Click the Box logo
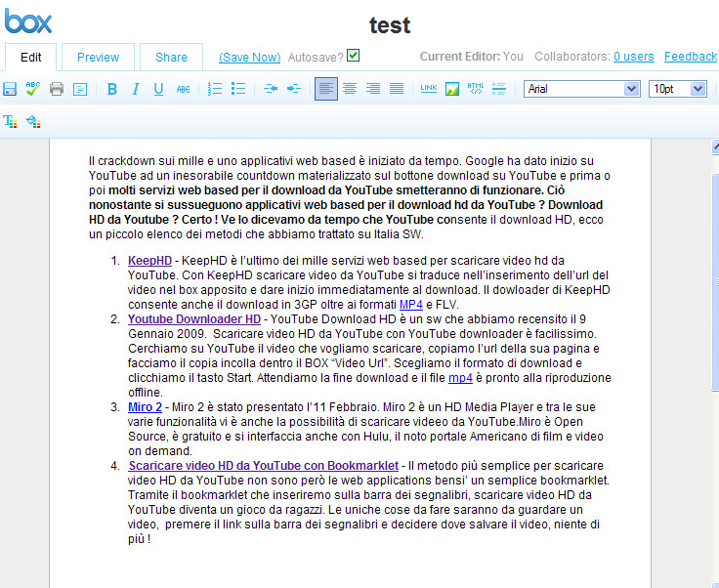Viewport: 719px width, 588px height. [x=28, y=21]
